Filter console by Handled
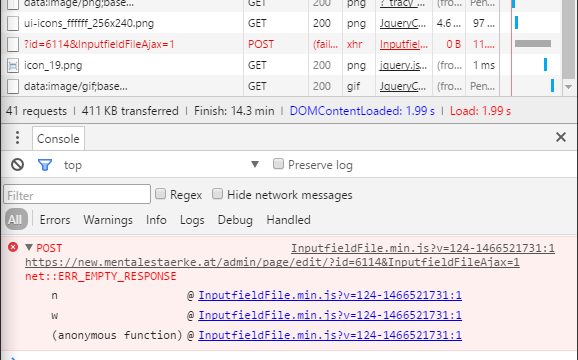 (289, 220)
